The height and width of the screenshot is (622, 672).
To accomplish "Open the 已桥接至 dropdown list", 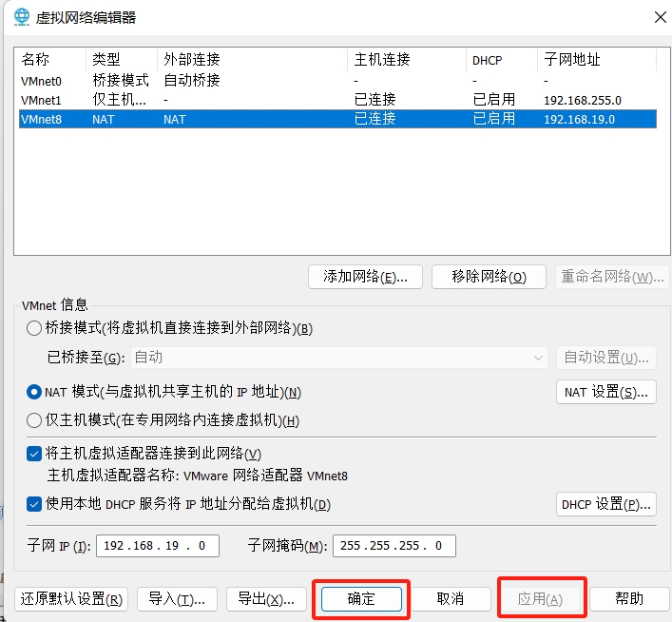I will point(339,358).
